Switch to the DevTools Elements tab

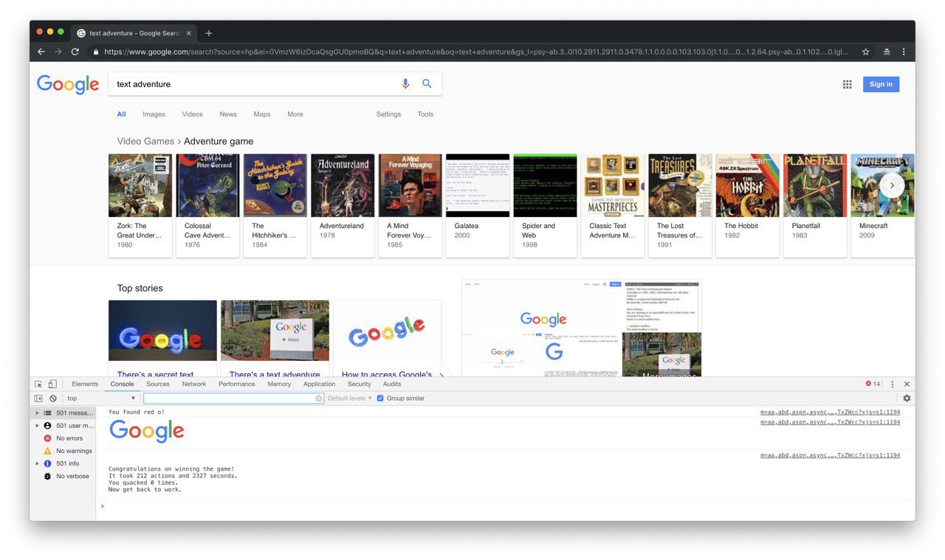(85, 384)
